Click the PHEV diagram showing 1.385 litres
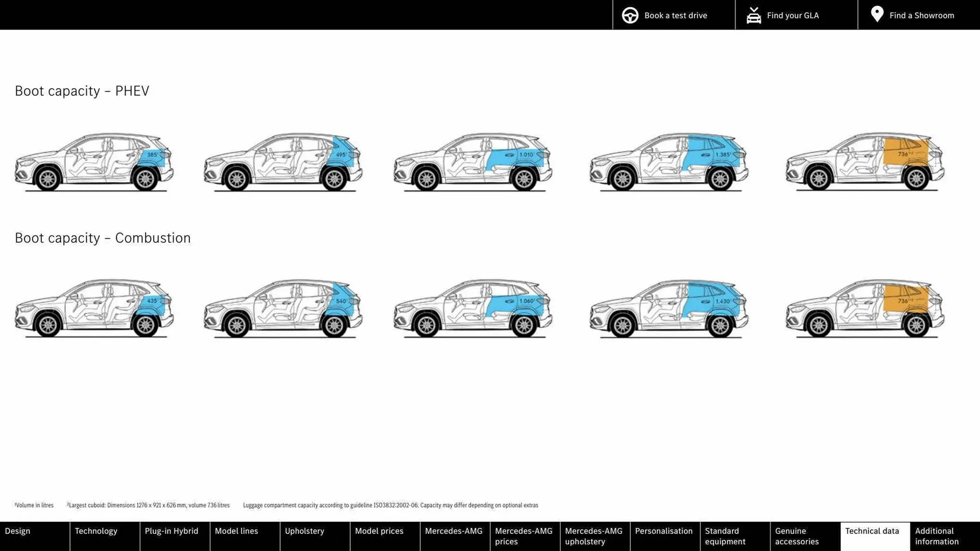The image size is (980, 551). (x=669, y=161)
